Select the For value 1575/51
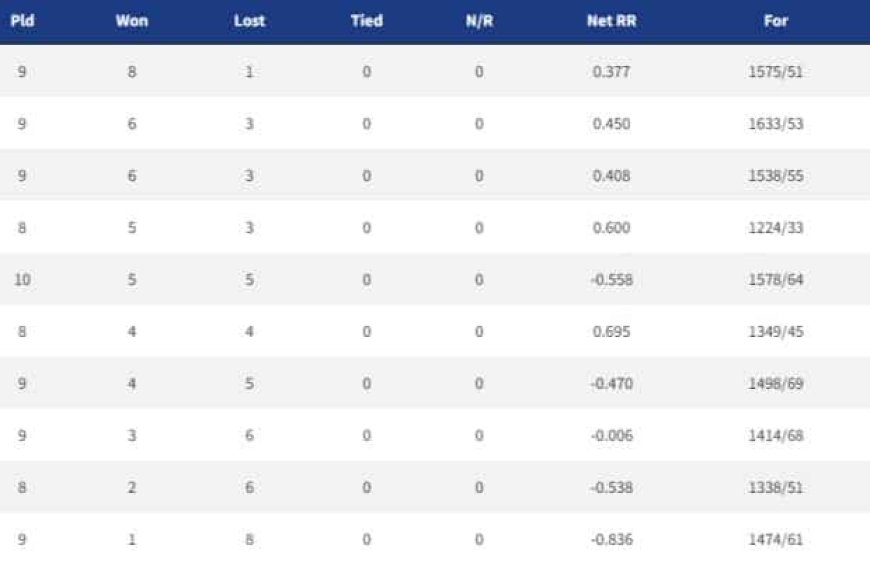The image size is (870, 580). click(776, 72)
